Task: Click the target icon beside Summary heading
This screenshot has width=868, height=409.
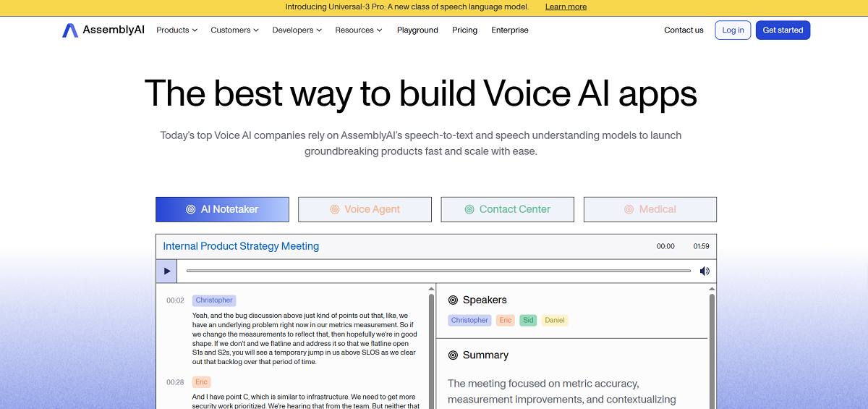Action: coord(453,355)
